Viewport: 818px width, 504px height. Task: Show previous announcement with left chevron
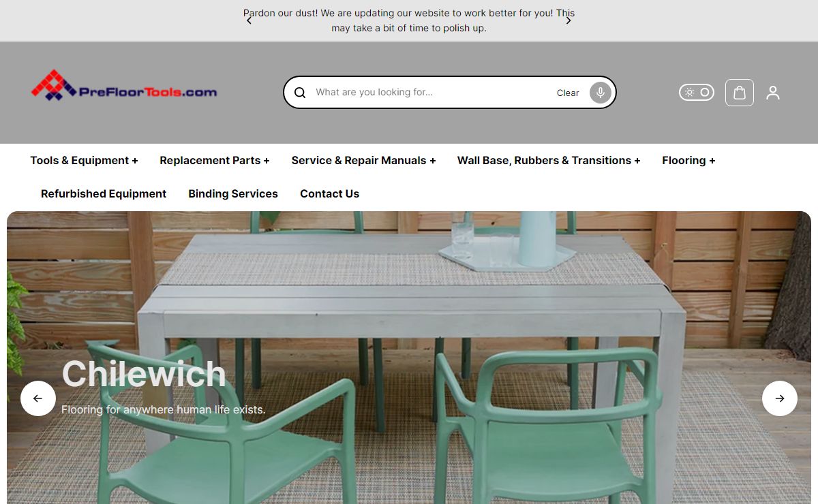tap(249, 20)
